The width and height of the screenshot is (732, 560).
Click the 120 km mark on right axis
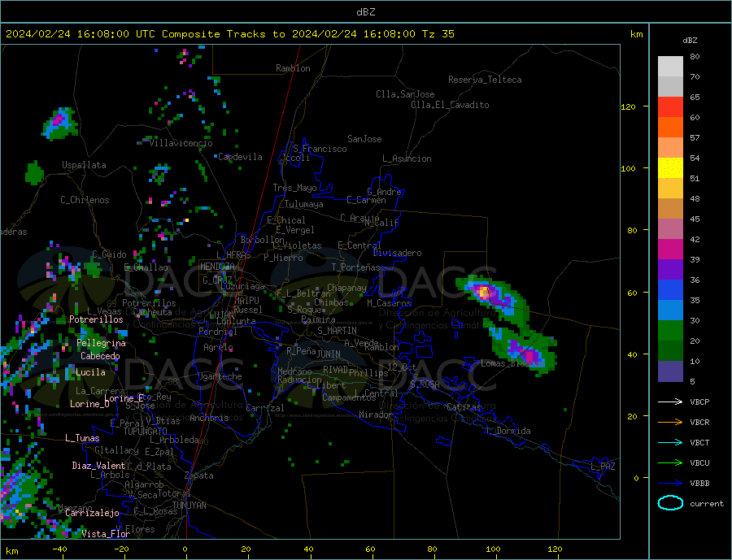(x=629, y=106)
